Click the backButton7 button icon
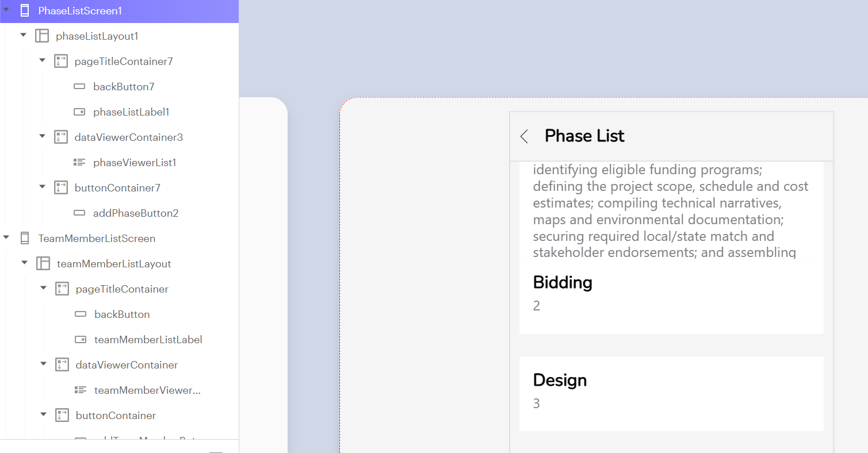Viewport: 868px width, 453px height. click(x=79, y=87)
